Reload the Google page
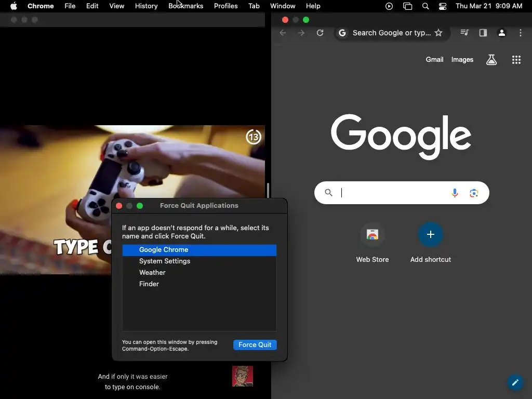 (x=320, y=33)
